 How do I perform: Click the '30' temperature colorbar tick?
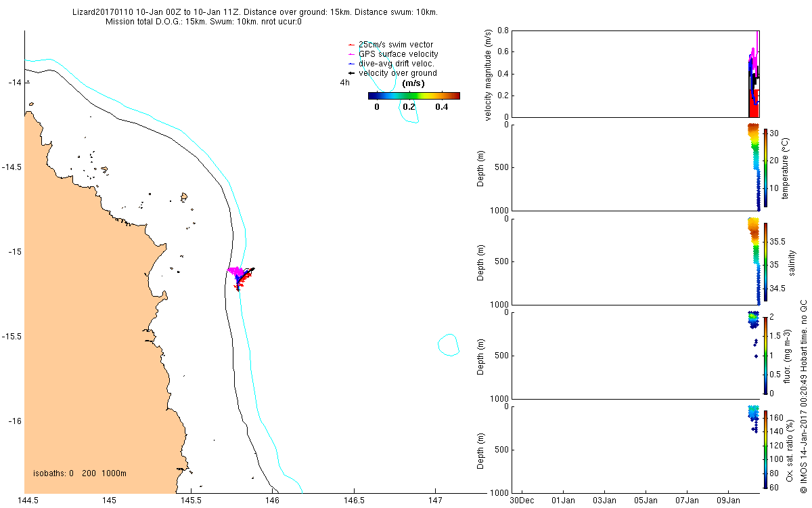[x=773, y=133]
